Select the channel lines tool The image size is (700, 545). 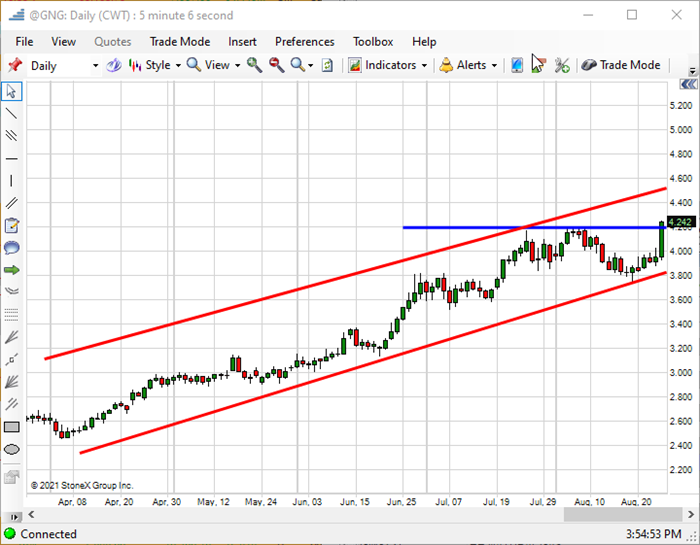[x=11, y=203]
